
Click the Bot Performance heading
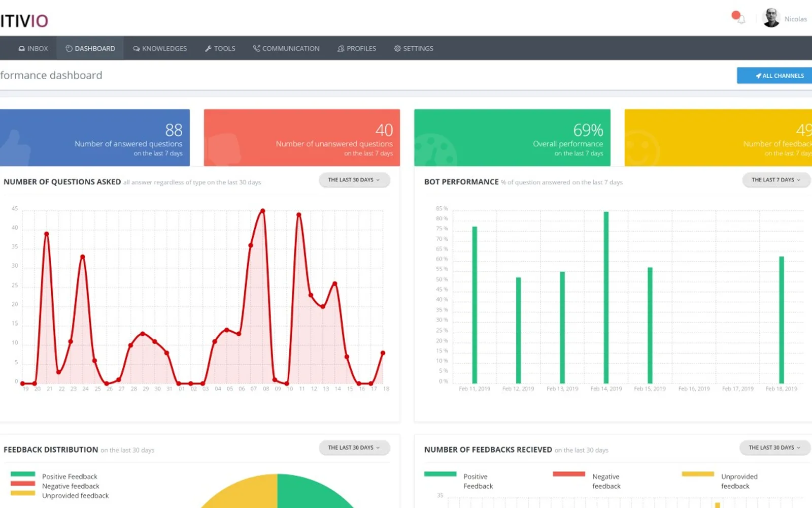461,182
